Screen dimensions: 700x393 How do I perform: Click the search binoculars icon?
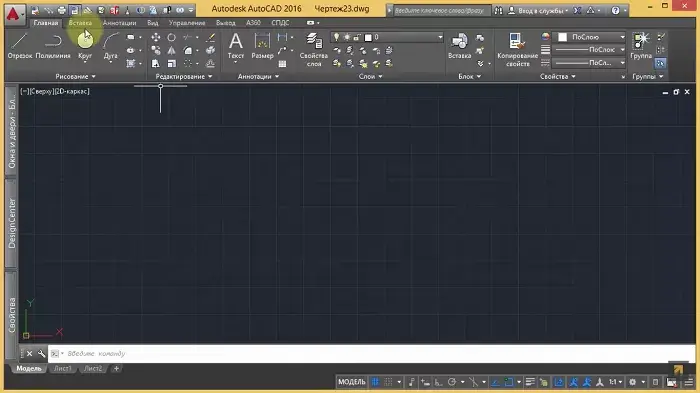[498, 10]
